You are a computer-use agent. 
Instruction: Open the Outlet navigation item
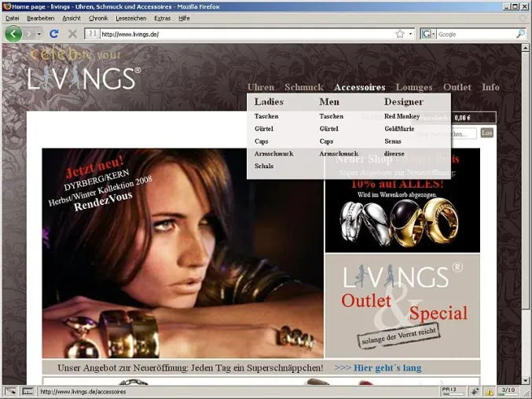[x=457, y=87]
